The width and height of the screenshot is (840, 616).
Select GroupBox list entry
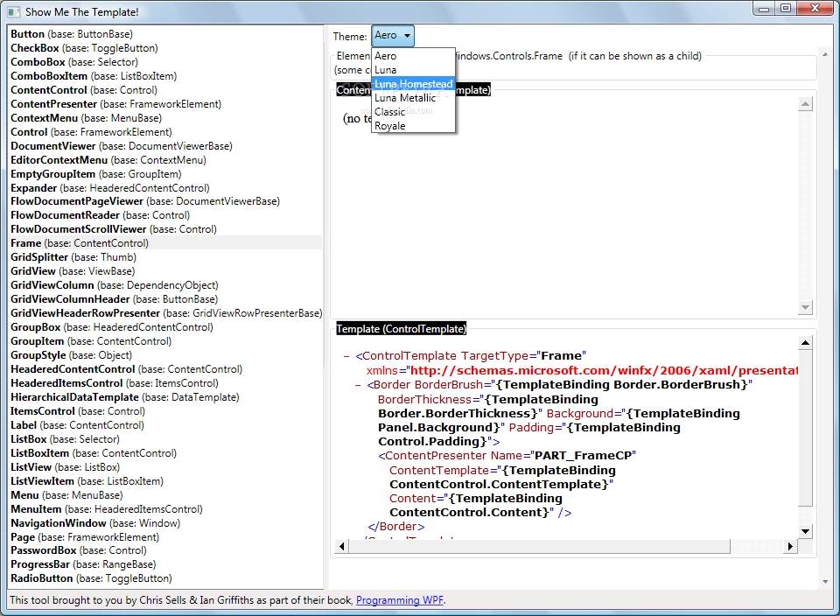tap(166, 327)
